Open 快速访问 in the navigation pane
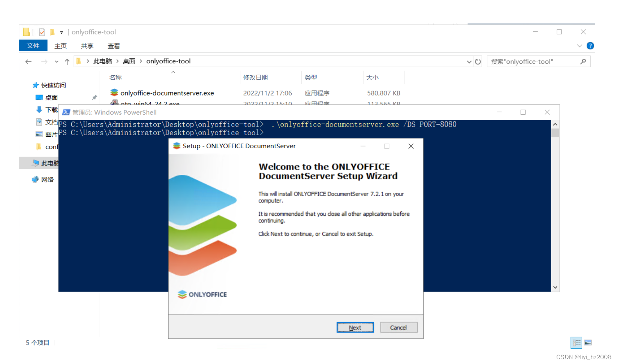 (53, 85)
